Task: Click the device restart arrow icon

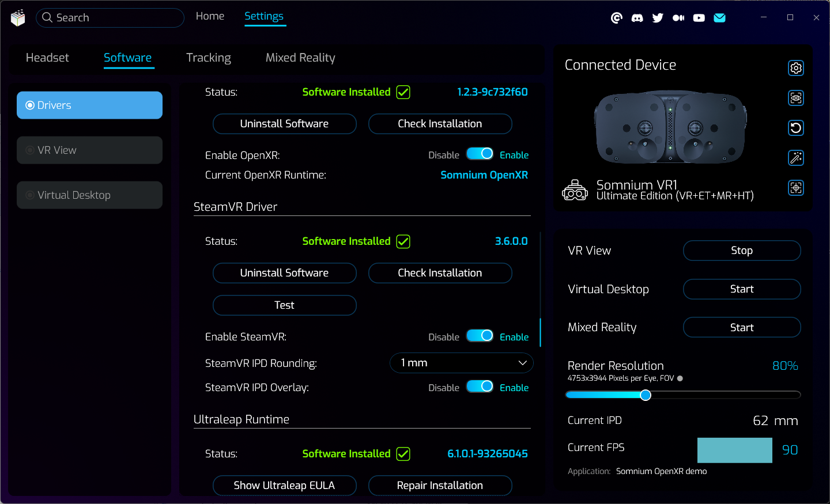Action: 795,128
